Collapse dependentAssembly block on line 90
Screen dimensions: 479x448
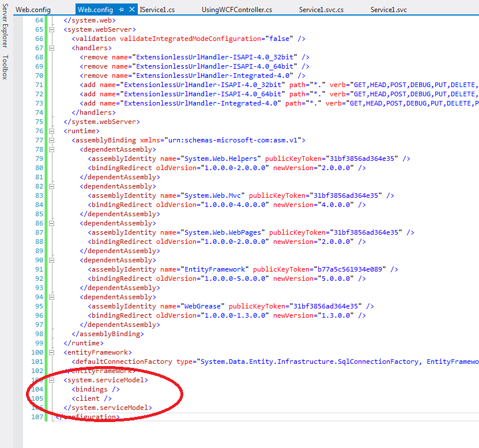(x=52, y=261)
